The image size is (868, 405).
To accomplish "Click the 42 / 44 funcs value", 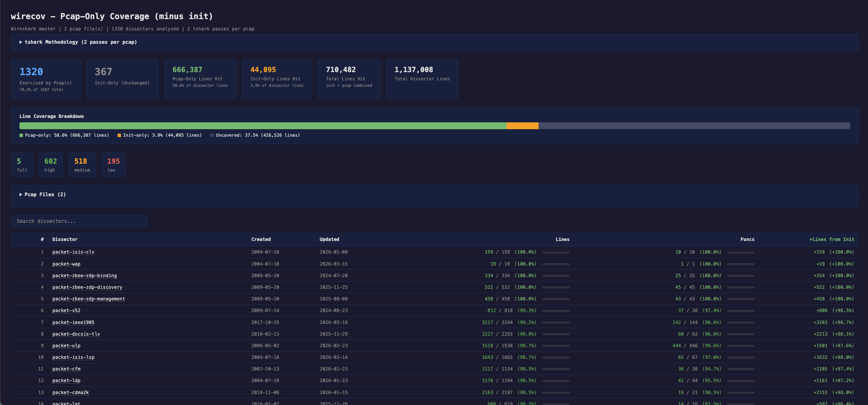I will 688,380.
